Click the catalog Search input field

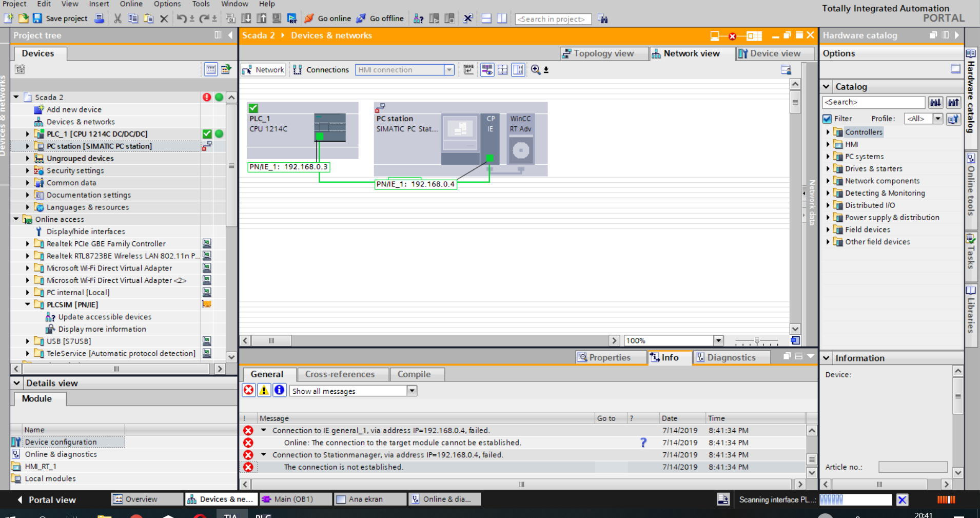[873, 102]
